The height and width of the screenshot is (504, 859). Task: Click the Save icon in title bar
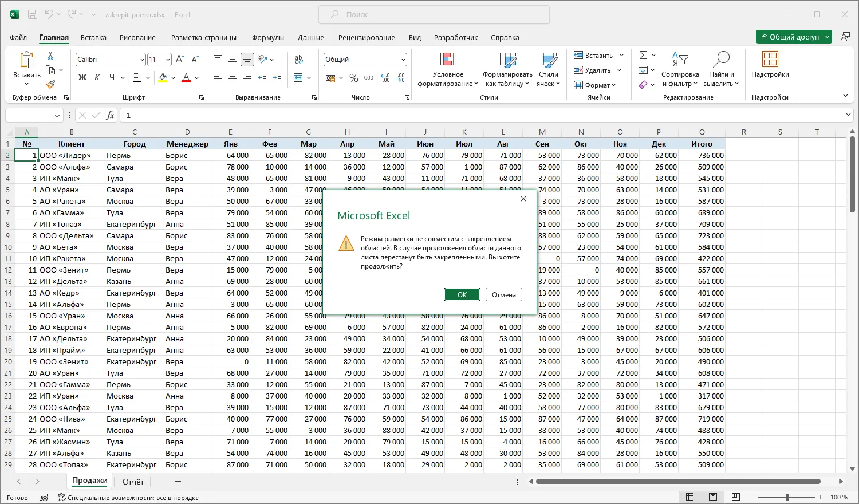[33, 14]
